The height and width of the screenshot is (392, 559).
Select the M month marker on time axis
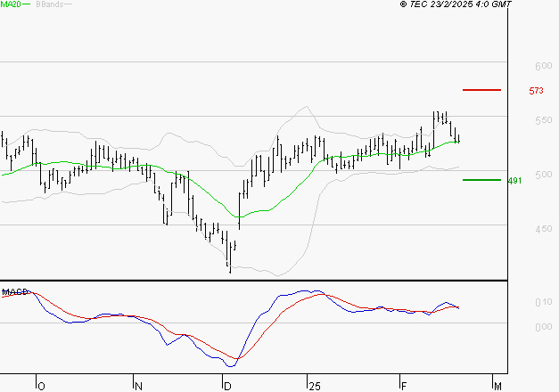tap(497, 385)
